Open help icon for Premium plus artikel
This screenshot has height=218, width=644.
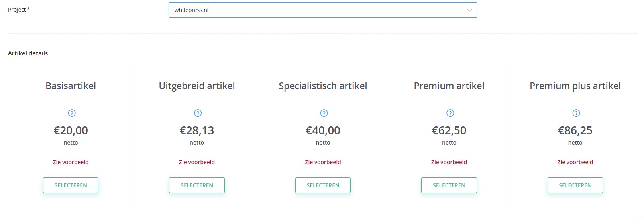[576, 113]
